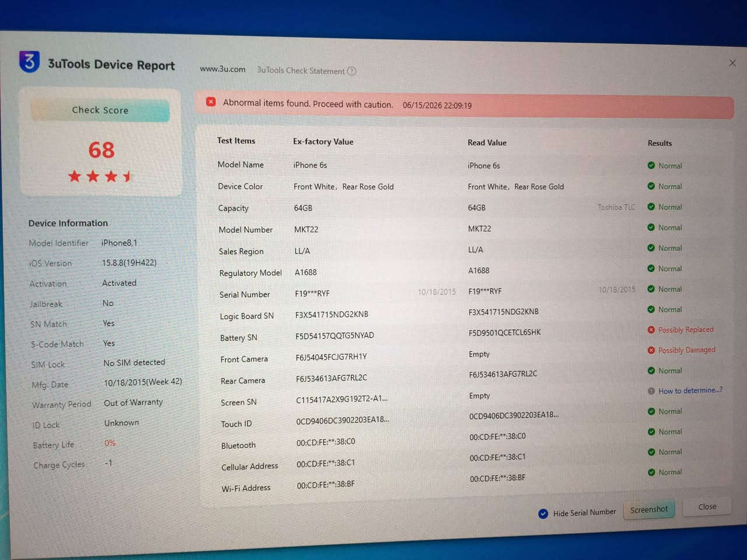
Task: Click the Close button at the bottom
Action: (x=707, y=506)
